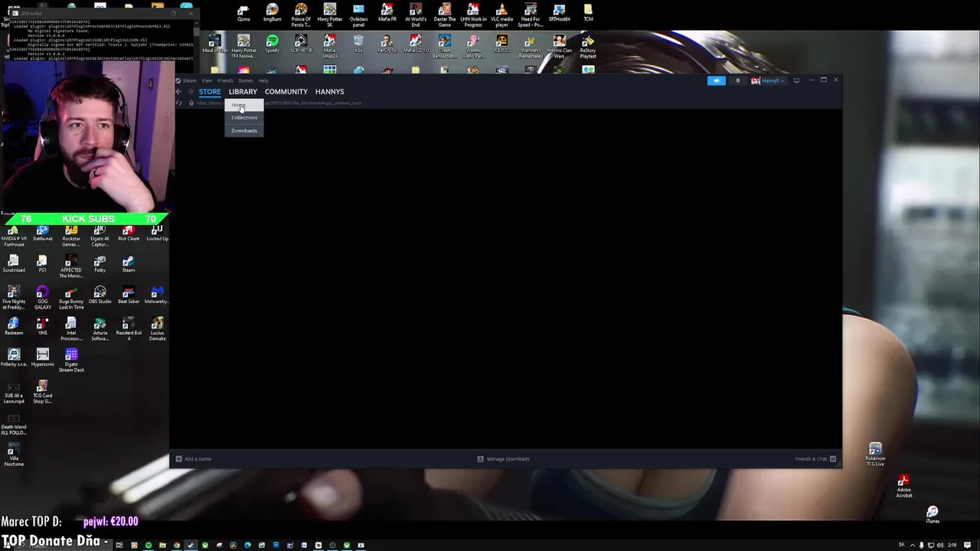The width and height of the screenshot is (980, 551).
Task: Select TCG Card Shop Simulator desktop icon
Action: pyautogui.click(x=42, y=393)
